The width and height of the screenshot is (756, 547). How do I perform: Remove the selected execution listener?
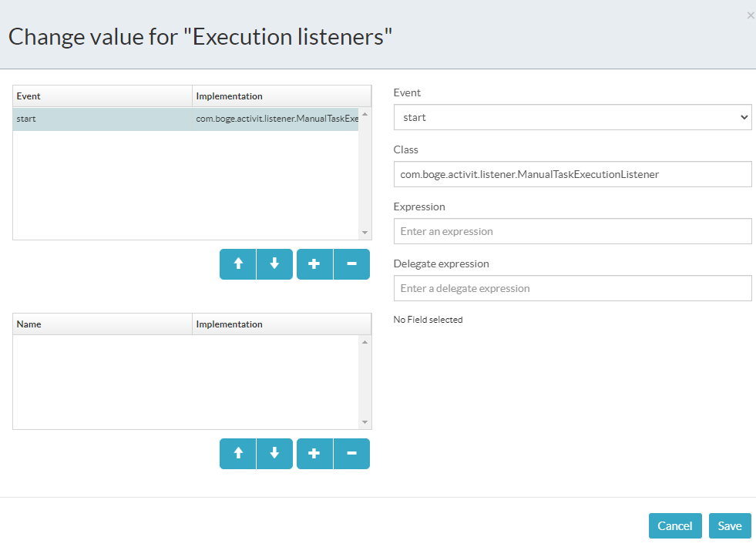[x=351, y=264]
